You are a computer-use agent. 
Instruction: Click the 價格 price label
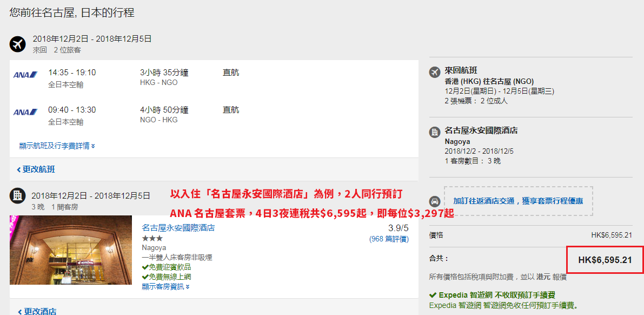click(436, 235)
